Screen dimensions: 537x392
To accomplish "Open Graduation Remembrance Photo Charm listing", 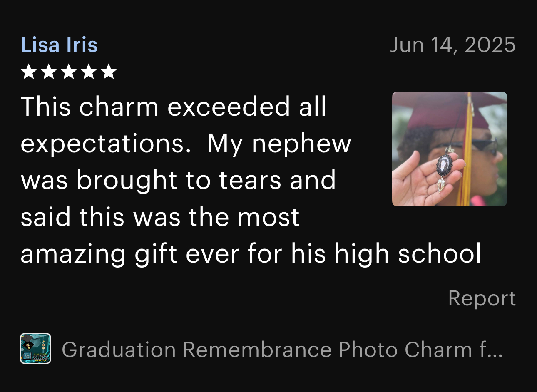I will pyautogui.click(x=282, y=350).
